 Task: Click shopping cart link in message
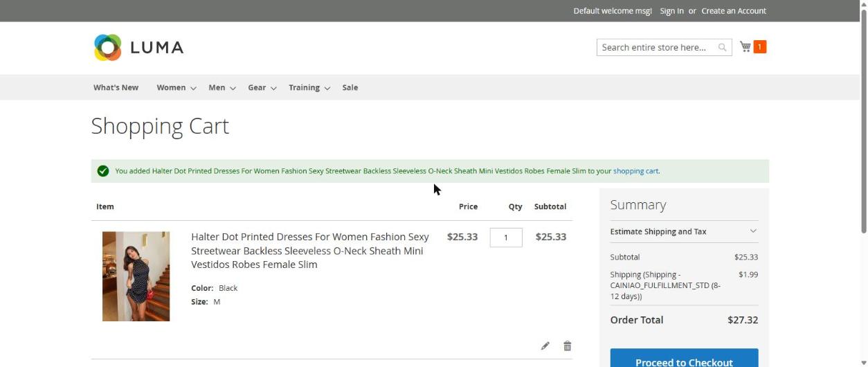click(635, 171)
